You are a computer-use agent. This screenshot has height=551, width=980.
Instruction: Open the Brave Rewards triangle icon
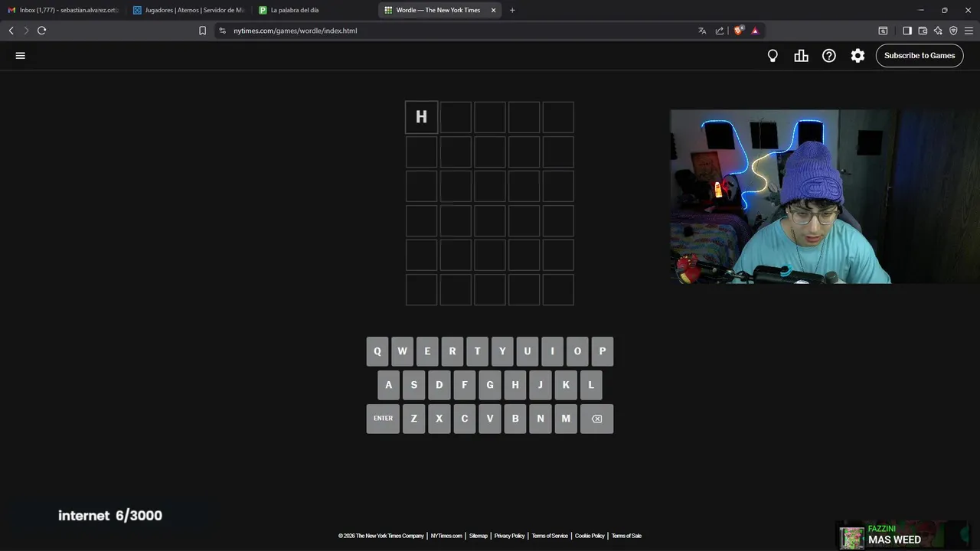pyautogui.click(x=755, y=31)
